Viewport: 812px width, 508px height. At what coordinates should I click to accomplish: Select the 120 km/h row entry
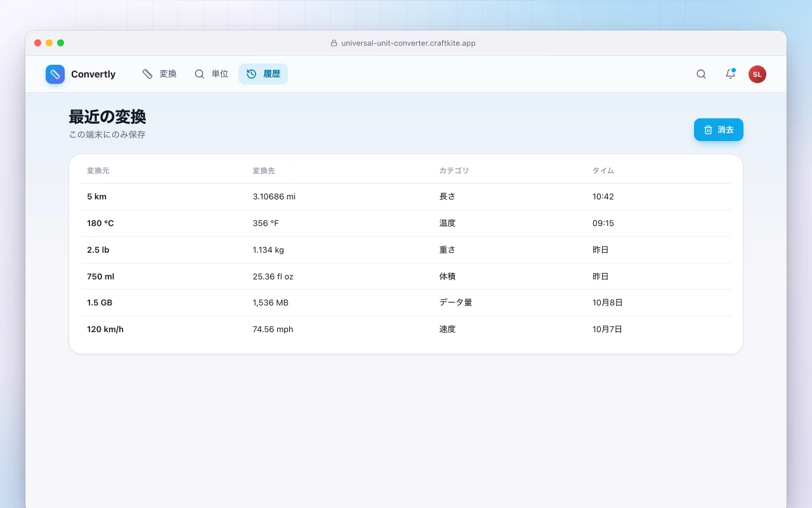coord(406,330)
